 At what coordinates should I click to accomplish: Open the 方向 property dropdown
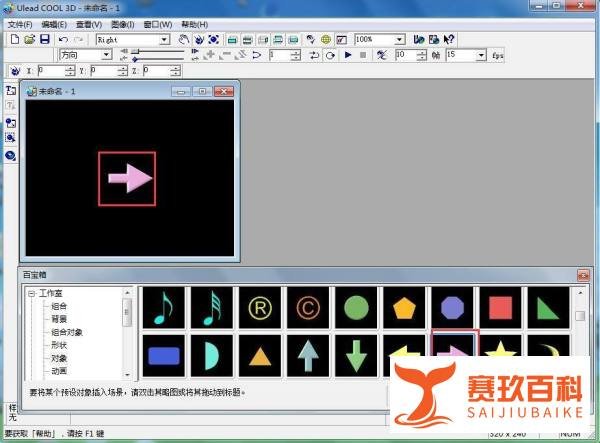click(106, 55)
